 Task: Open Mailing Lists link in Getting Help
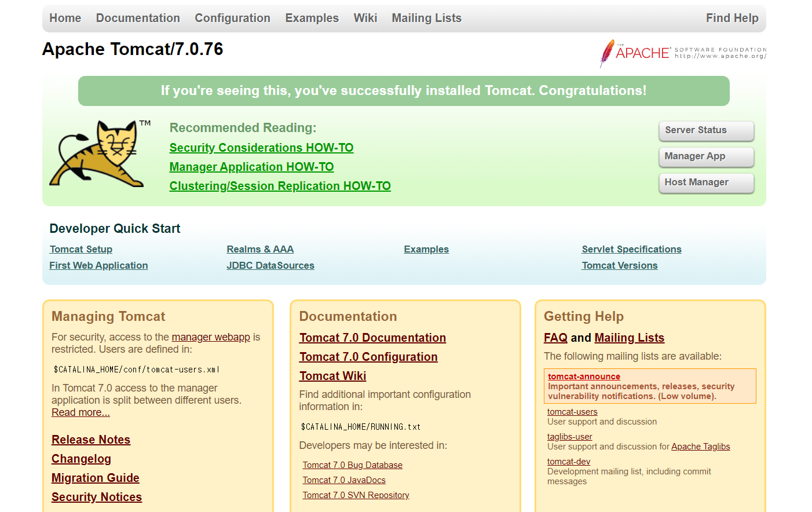[x=629, y=338]
